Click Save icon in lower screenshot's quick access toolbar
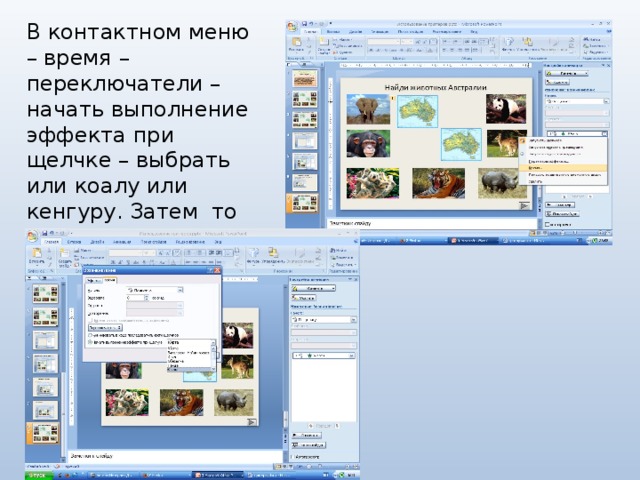 pos(44,233)
